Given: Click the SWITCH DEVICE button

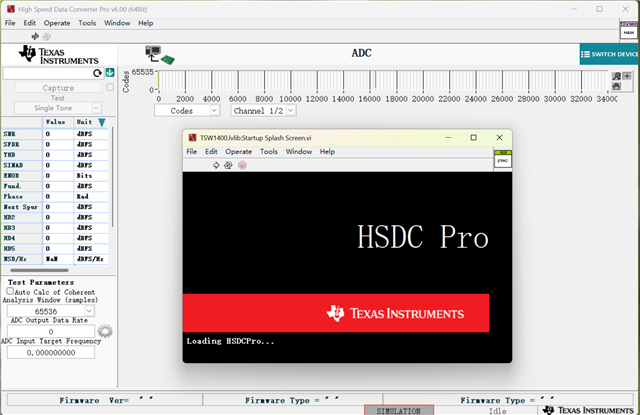Looking at the screenshot, I should click(609, 54).
